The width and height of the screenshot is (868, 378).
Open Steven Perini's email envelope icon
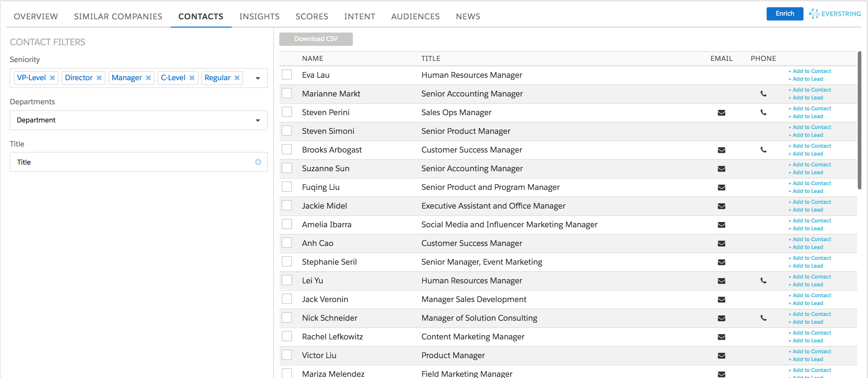[x=721, y=112]
